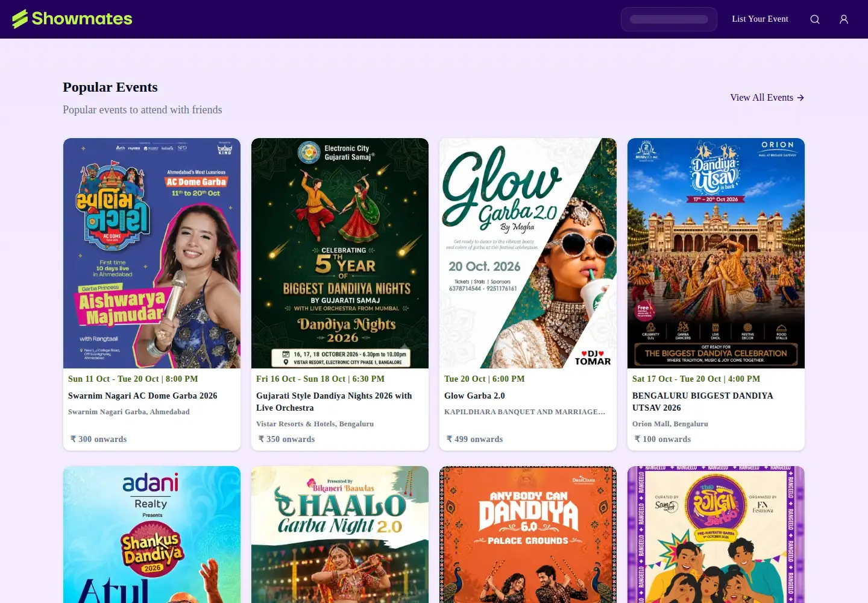Image resolution: width=868 pixels, height=603 pixels.
Task: Click the date Sun 11 Oct - Tue 20 Oct
Action: pos(133,379)
